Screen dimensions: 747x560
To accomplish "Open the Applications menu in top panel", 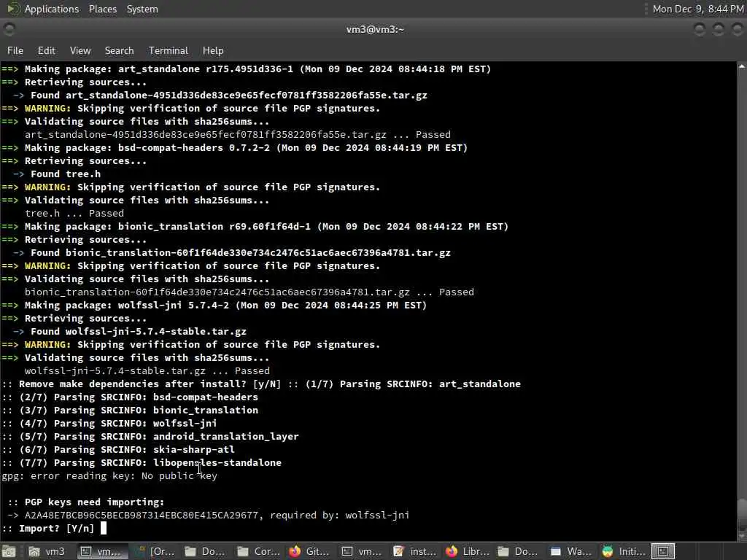I will pos(52,9).
